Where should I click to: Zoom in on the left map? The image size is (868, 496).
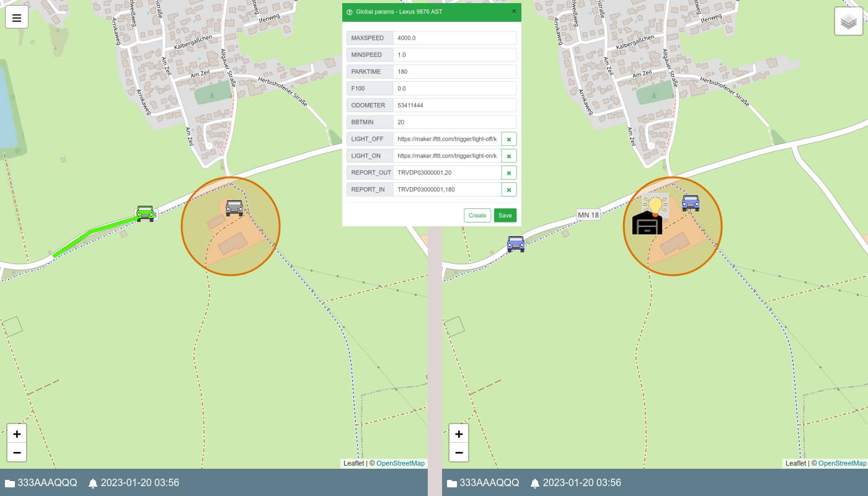point(17,434)
